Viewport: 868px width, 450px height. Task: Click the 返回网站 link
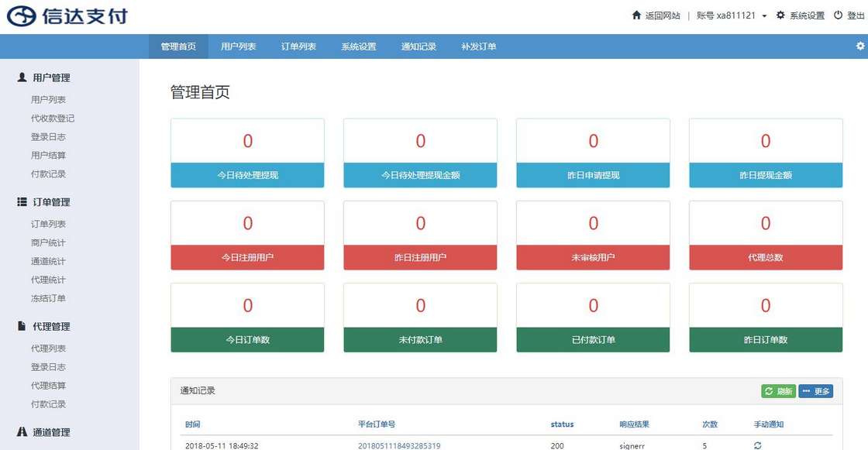tap(663, 15)
